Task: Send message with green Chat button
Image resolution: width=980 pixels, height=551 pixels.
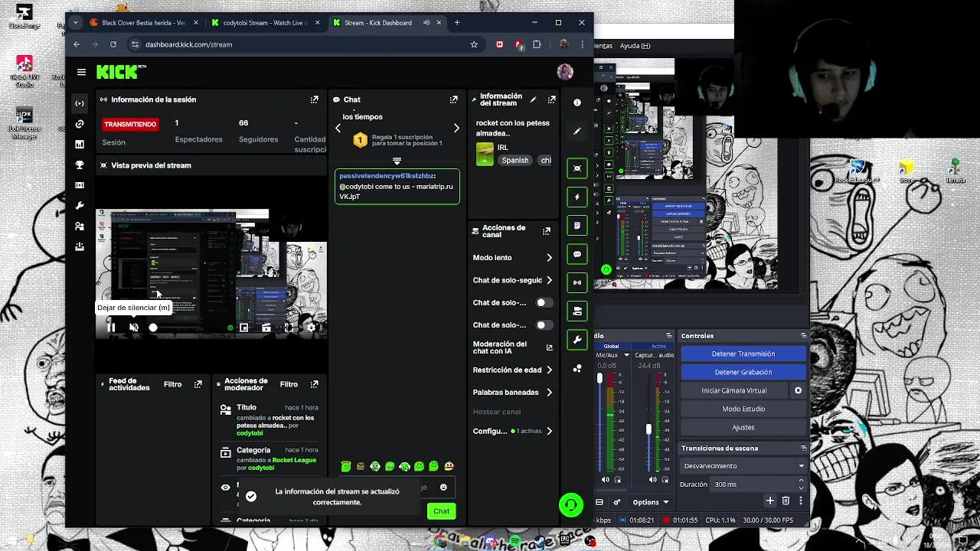Action: 441,511
